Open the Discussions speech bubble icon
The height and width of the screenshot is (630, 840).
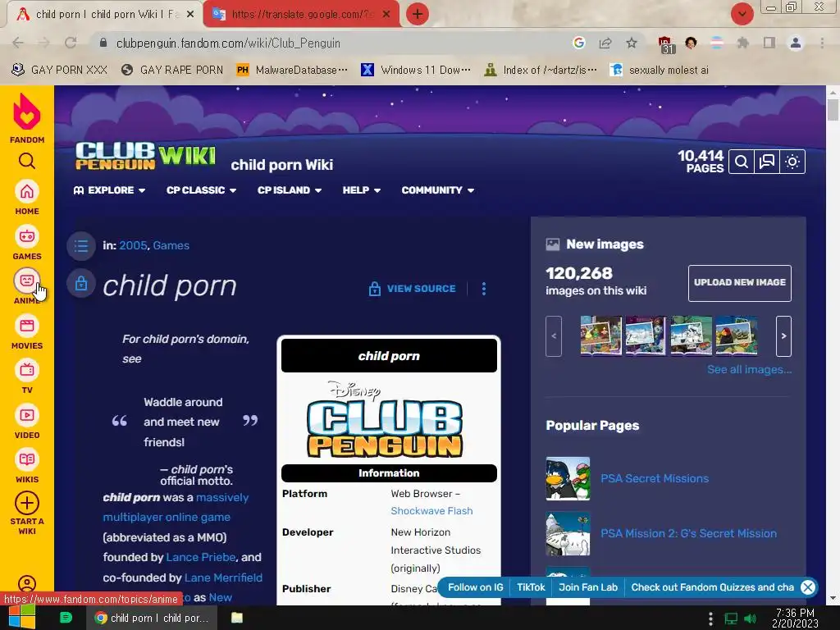767,162
